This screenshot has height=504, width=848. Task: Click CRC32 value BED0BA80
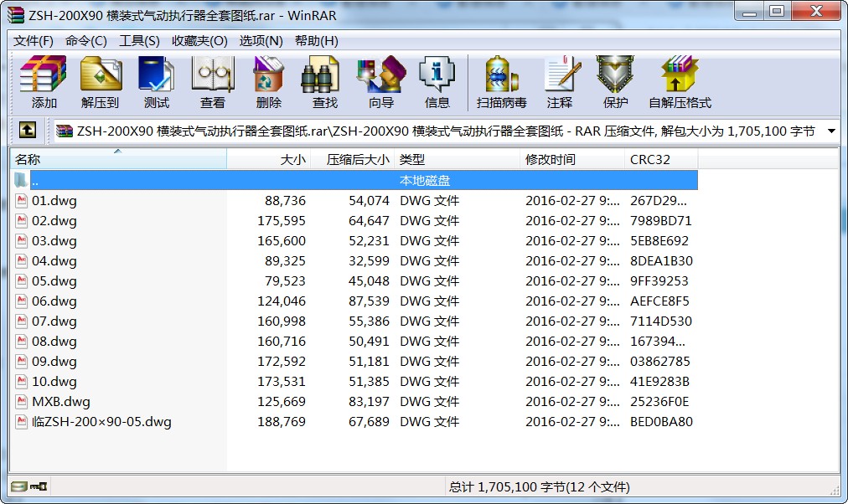click(661, 421)
